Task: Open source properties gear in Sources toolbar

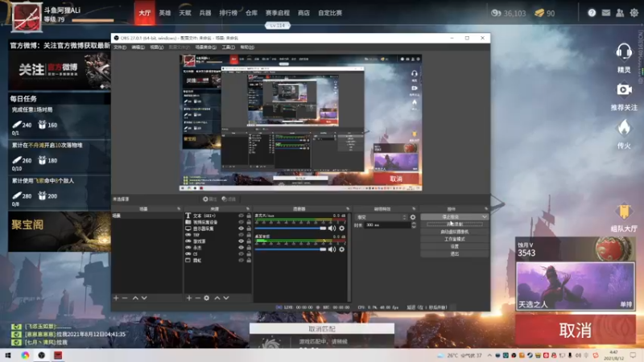Action: tap(207, 298)
